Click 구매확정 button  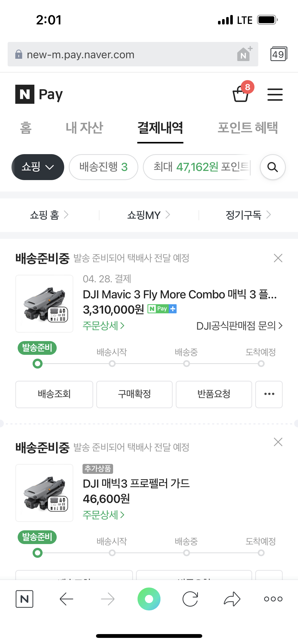click(134, 394)
